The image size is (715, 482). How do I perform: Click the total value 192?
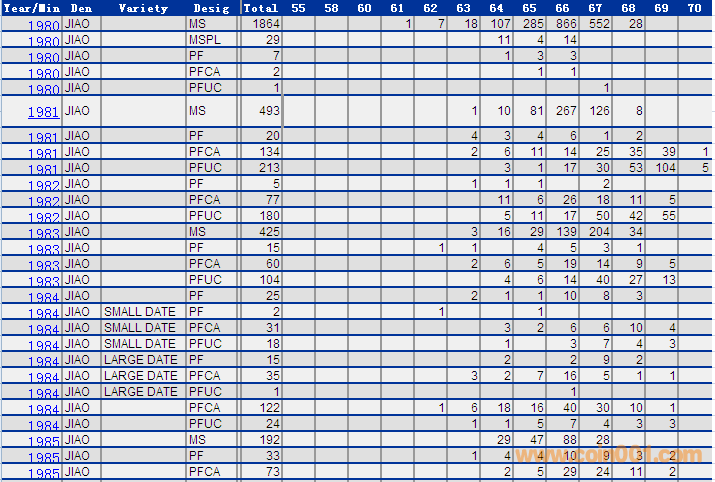(x=269, y=440)
